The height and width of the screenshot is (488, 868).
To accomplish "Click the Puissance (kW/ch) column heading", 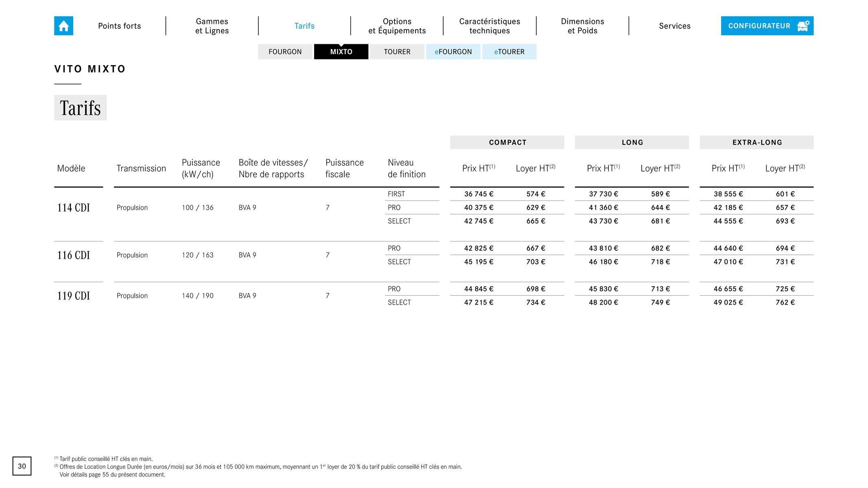I will [201, 168].
